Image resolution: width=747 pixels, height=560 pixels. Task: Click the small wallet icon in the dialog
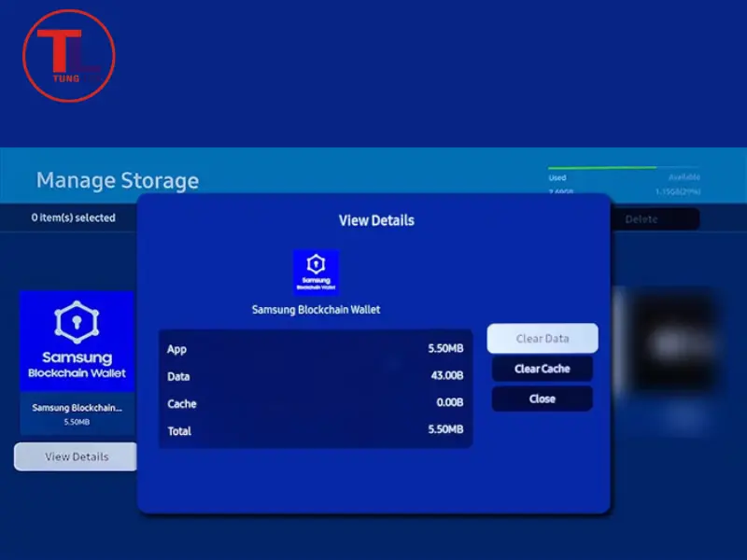tap(316, 273)
